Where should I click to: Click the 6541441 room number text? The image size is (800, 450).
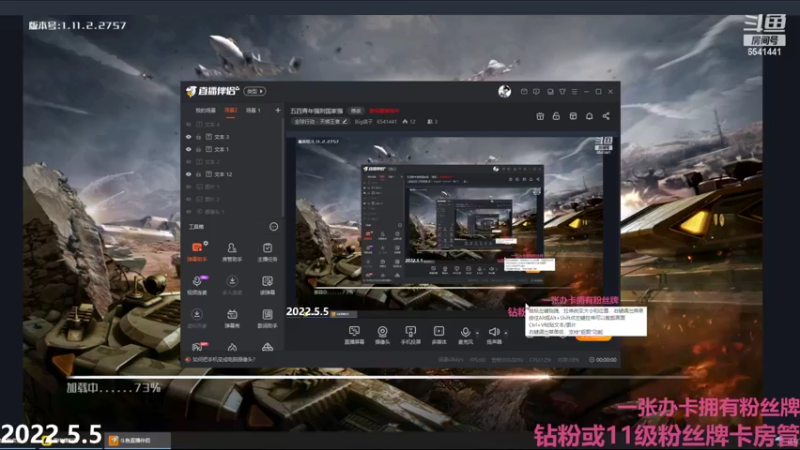pos(387,121)
